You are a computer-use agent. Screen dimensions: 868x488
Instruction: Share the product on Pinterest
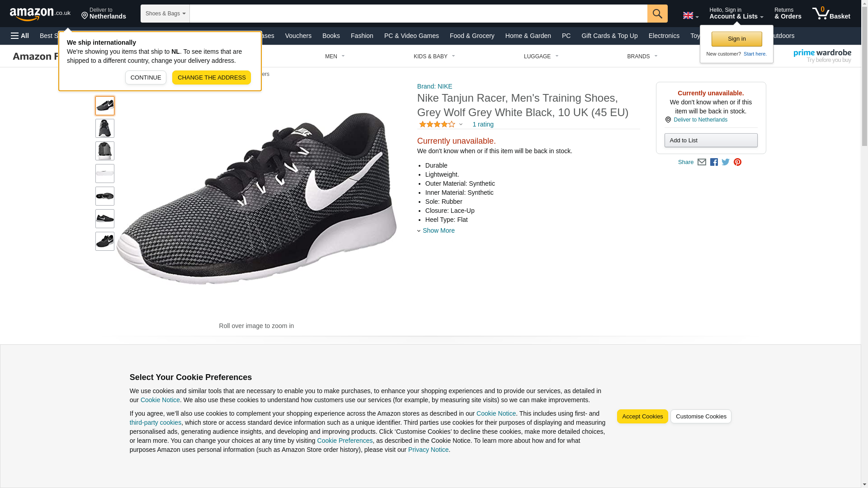click(737, 162)
